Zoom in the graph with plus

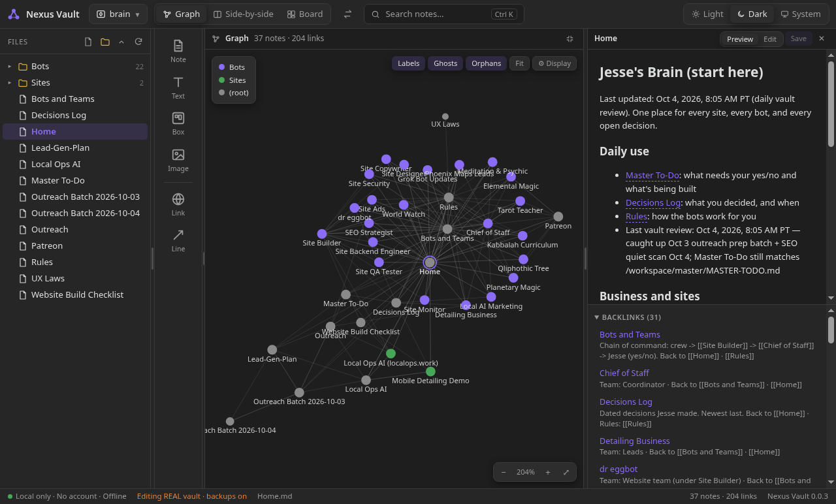click(548, 472)
